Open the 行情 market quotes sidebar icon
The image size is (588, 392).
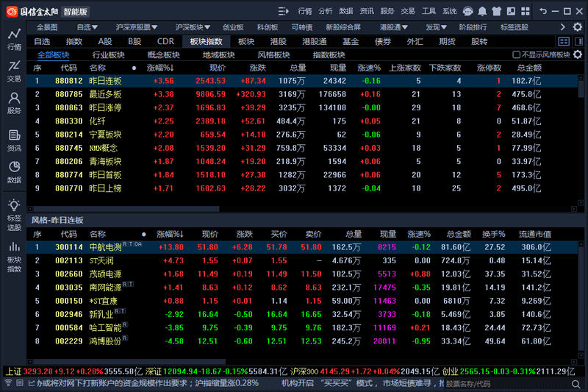[14, 38]
